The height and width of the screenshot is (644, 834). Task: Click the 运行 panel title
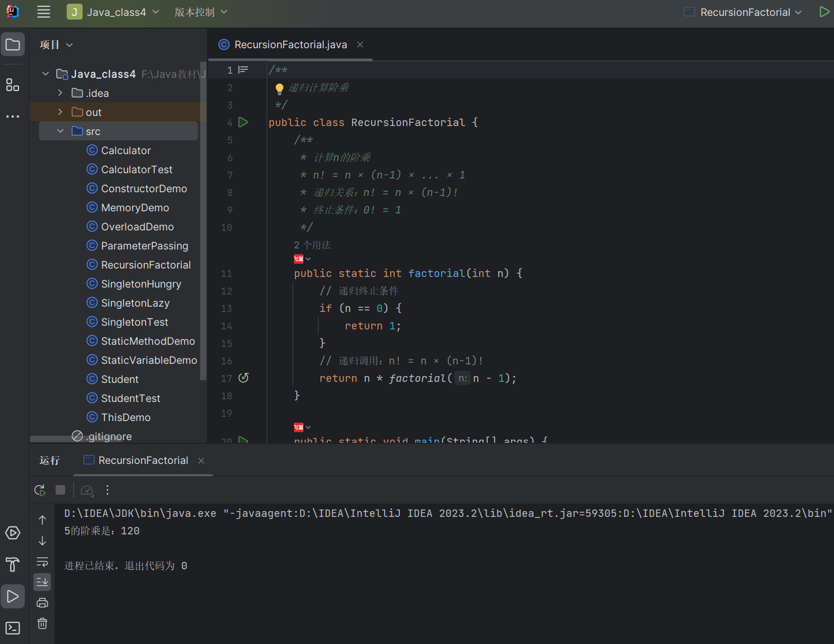coord(50,460)
